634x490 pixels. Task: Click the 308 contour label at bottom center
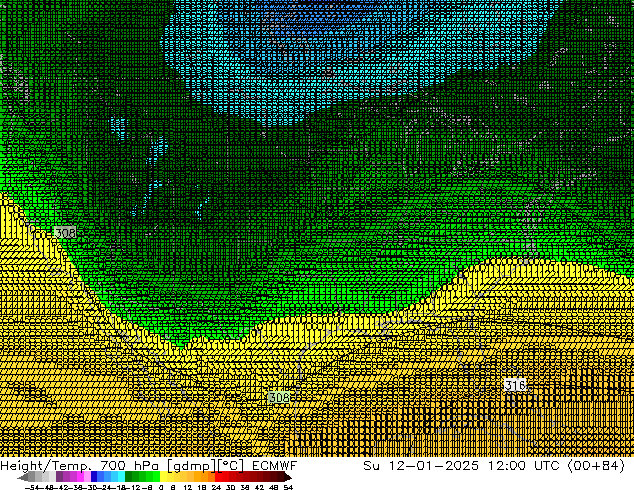tap(279, 397)
